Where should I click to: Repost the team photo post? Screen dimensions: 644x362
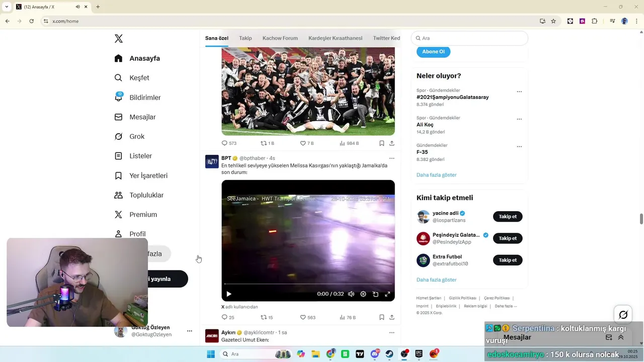267,143
